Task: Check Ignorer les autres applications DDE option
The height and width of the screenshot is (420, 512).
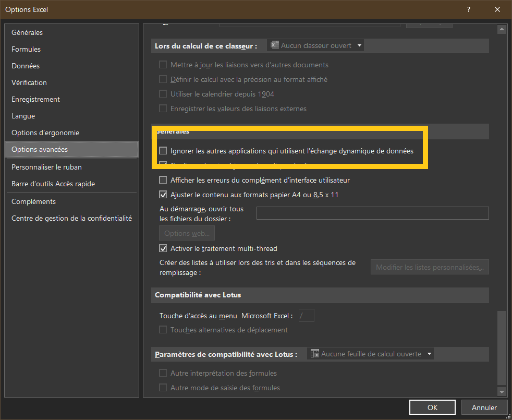Action: pos(163,151)
